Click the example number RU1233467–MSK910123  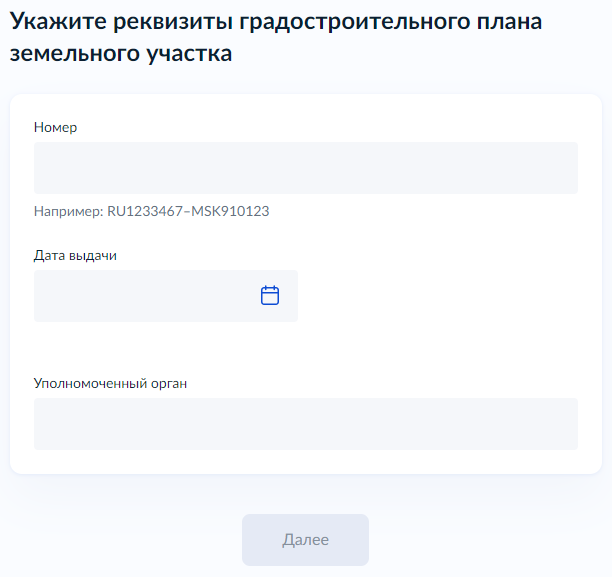(x=188, y=211)
